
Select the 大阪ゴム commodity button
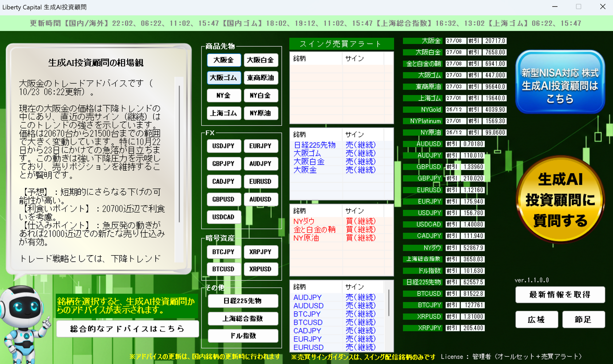click(x=224, y=78)
